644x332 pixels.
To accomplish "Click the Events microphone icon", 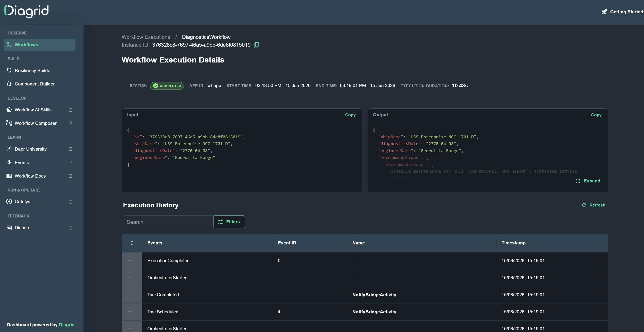I will (9, 162).
